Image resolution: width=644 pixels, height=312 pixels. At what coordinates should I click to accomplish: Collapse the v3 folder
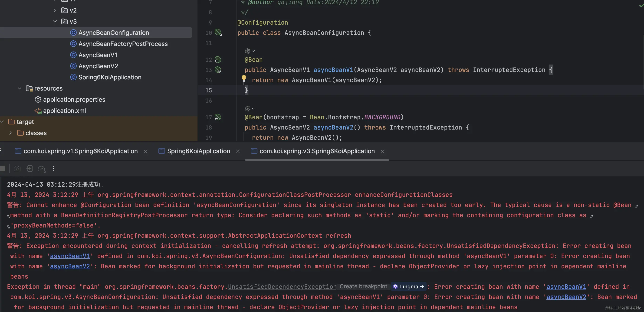[55, 22]
